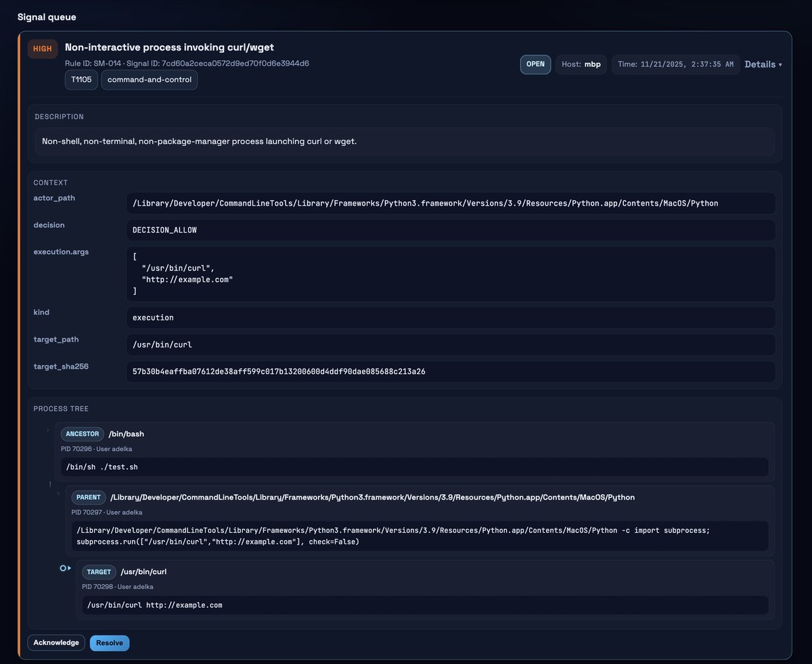Click the Python subprocess command line text
This screenshot has height=664, width=812.
[420, 536]
